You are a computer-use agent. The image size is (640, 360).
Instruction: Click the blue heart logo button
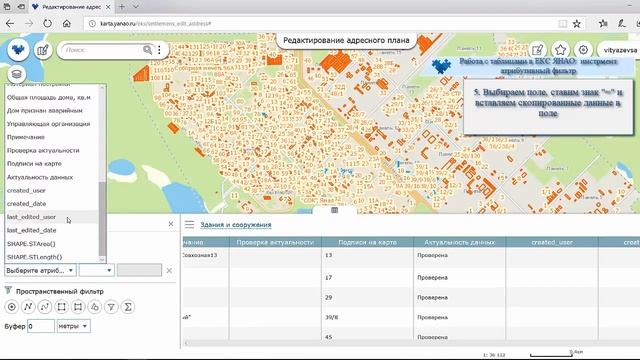(18, 50)
